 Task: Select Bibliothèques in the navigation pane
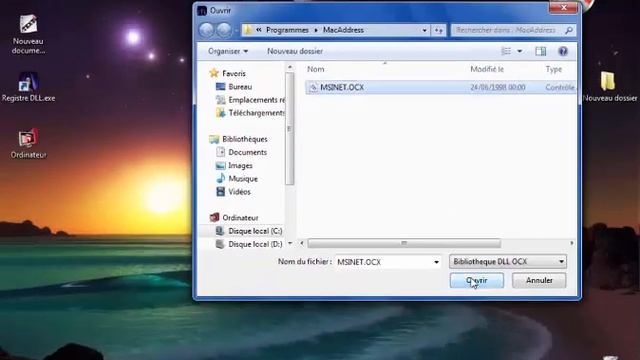click(244, 139)
